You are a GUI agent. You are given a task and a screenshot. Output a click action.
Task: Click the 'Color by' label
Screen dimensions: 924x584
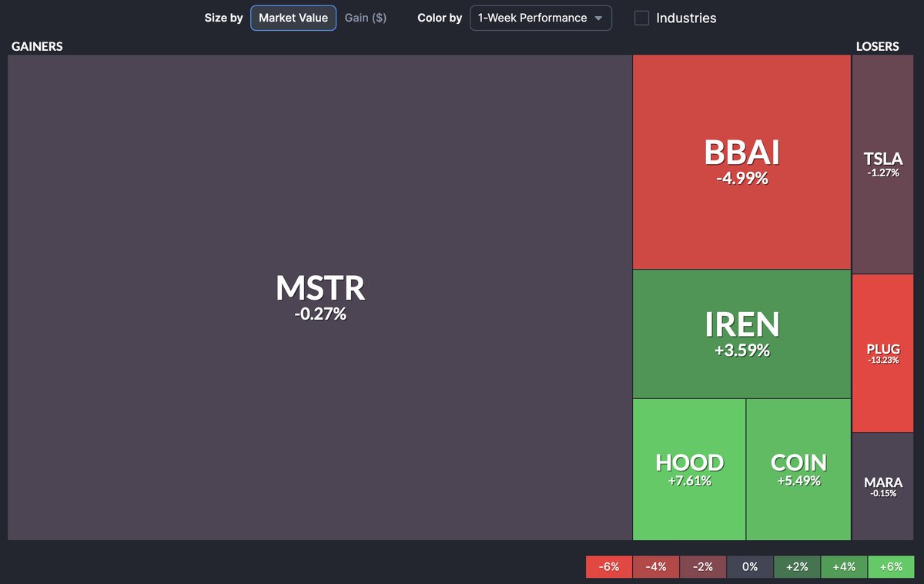(440, 18)
